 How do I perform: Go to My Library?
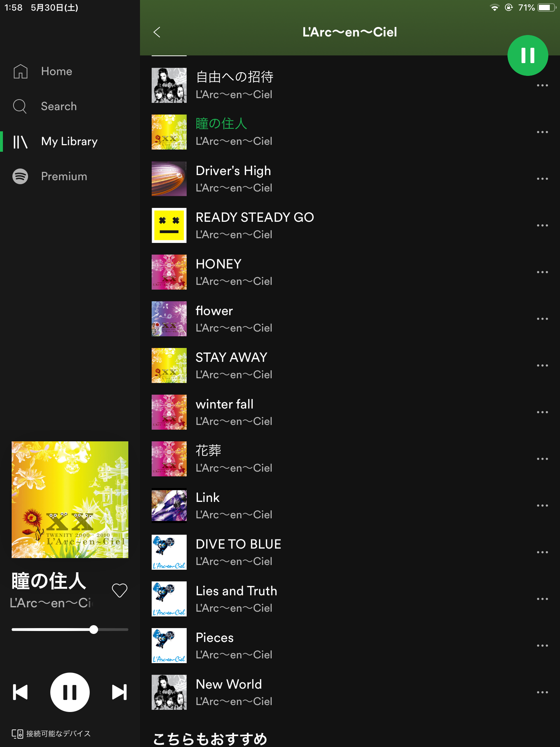pos(70,141)
